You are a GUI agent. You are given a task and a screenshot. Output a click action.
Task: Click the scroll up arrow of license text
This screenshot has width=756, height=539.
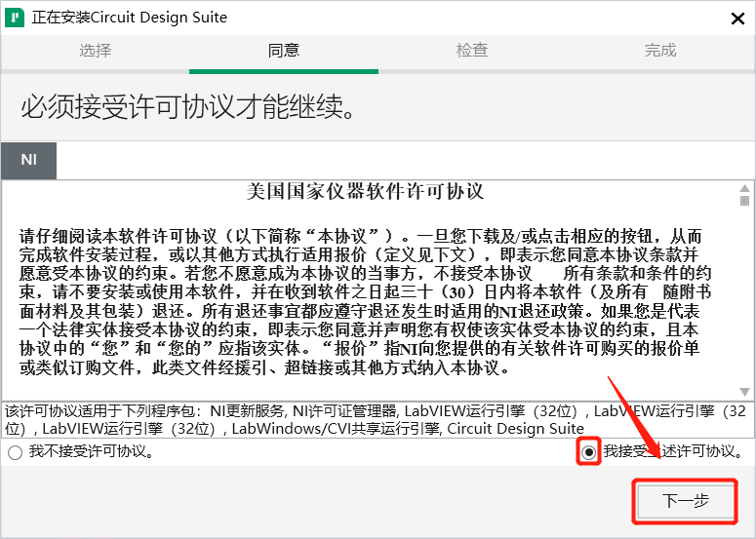point(744,188)
